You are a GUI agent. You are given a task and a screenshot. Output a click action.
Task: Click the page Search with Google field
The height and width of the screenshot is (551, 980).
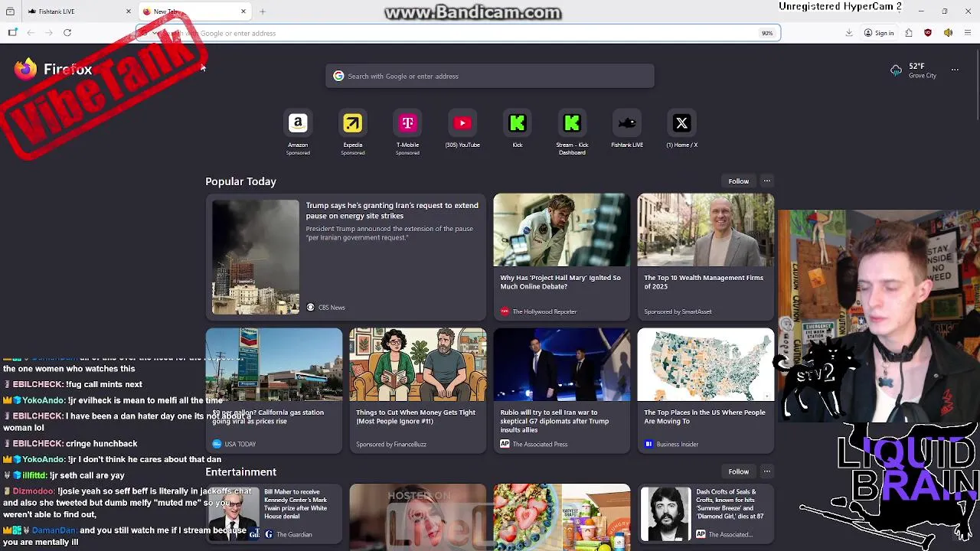point(490,76)
